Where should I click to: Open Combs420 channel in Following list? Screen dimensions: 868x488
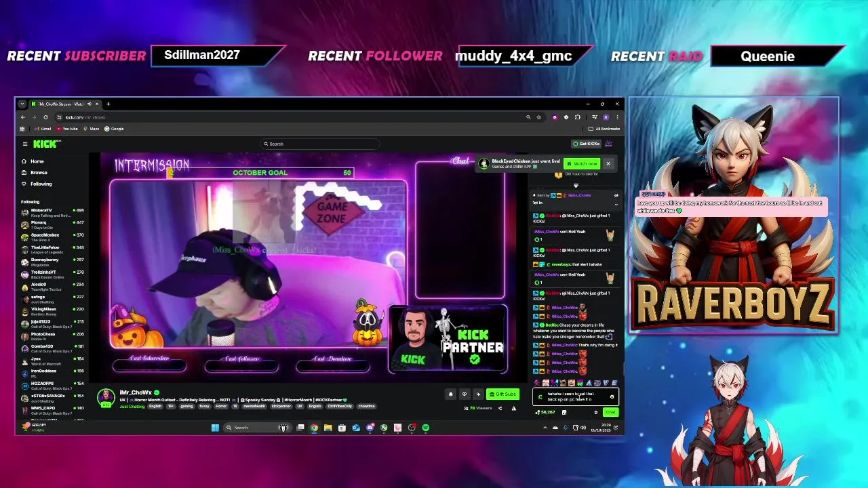coord(53,348)
